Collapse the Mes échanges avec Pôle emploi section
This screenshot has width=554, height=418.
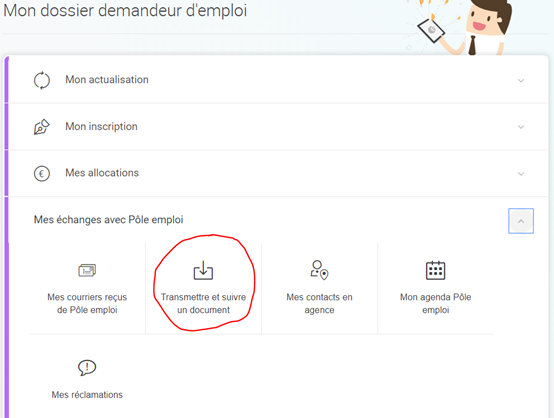521,221
